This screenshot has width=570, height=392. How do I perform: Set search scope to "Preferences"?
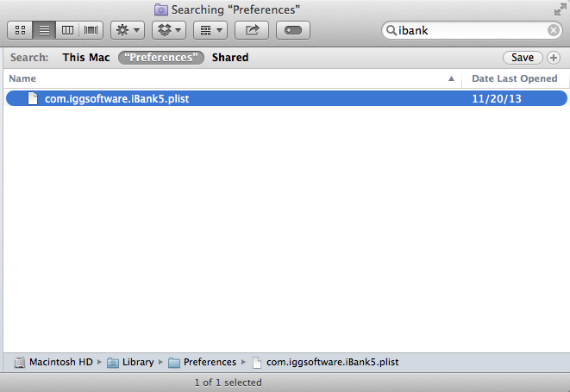coord(161,58)
